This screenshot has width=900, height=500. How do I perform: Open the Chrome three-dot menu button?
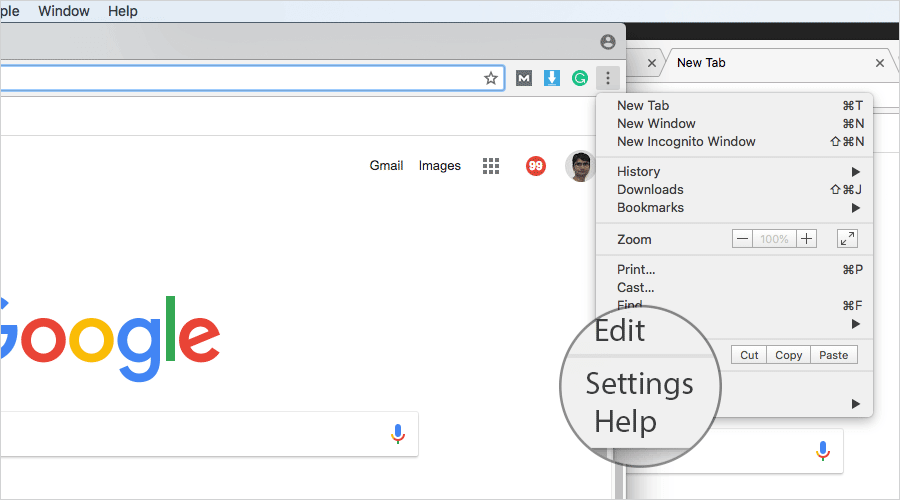(x=608, y=77)
